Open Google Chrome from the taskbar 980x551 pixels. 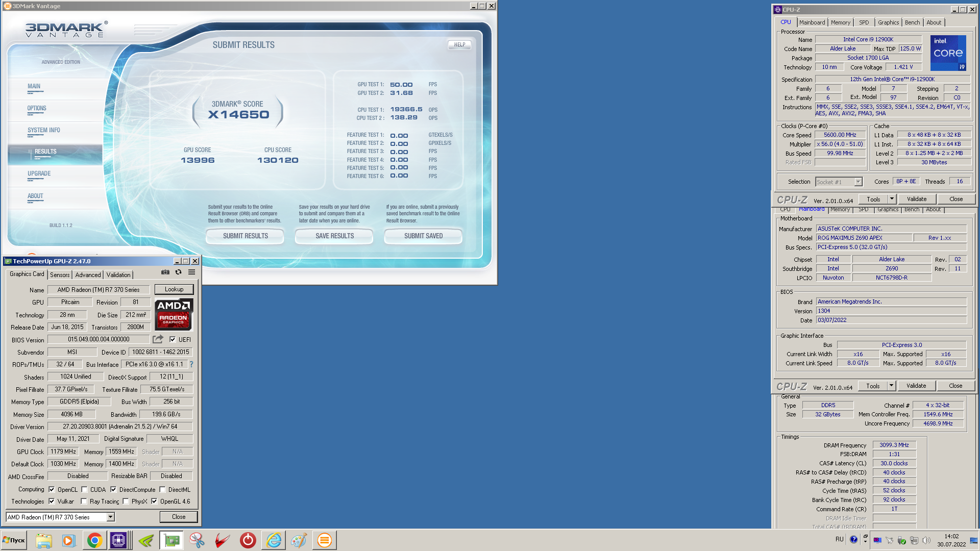point(94,540)
